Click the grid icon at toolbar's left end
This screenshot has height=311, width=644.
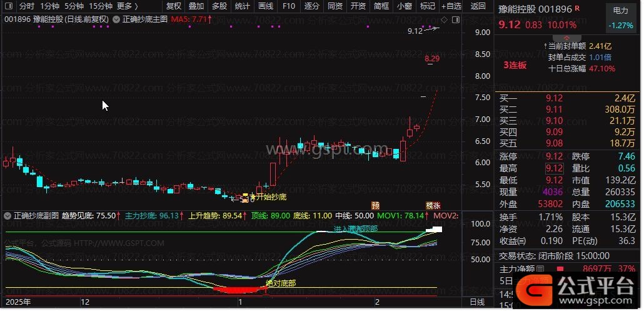[x=8, y=6]
